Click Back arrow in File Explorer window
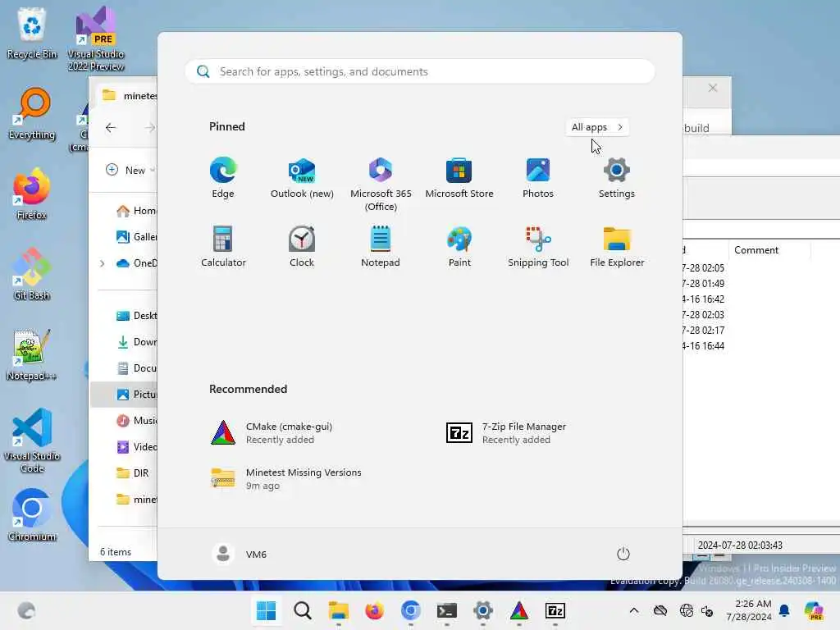Image resolution: width=840 pixels, height=630 pixels. (111, 127)
